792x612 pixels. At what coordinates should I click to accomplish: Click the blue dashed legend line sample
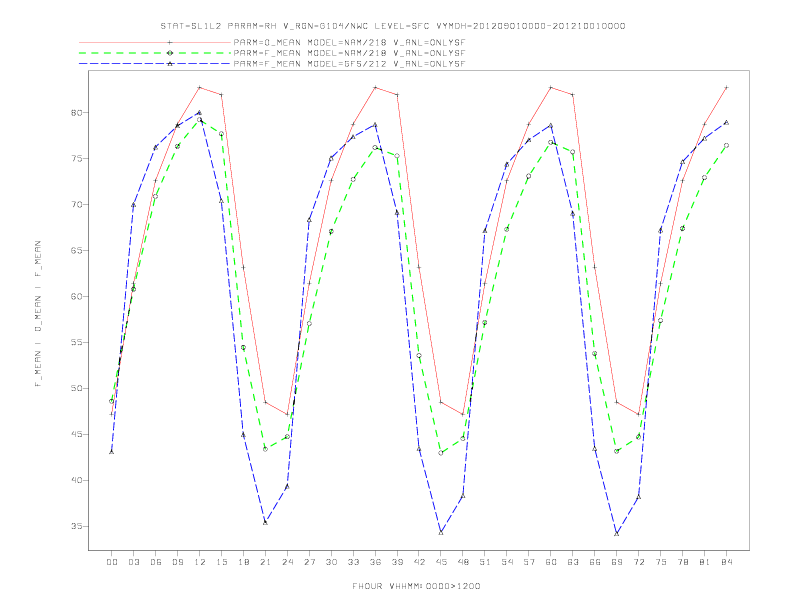[155, 64]
